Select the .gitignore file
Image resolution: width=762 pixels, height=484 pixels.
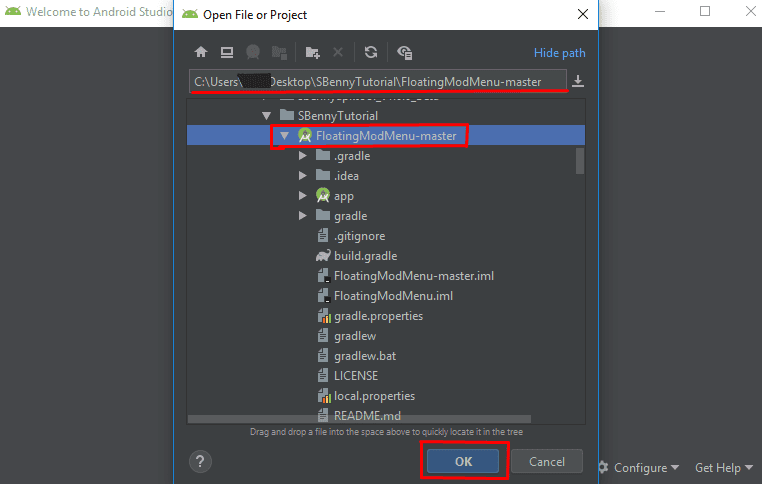point(359,236)
